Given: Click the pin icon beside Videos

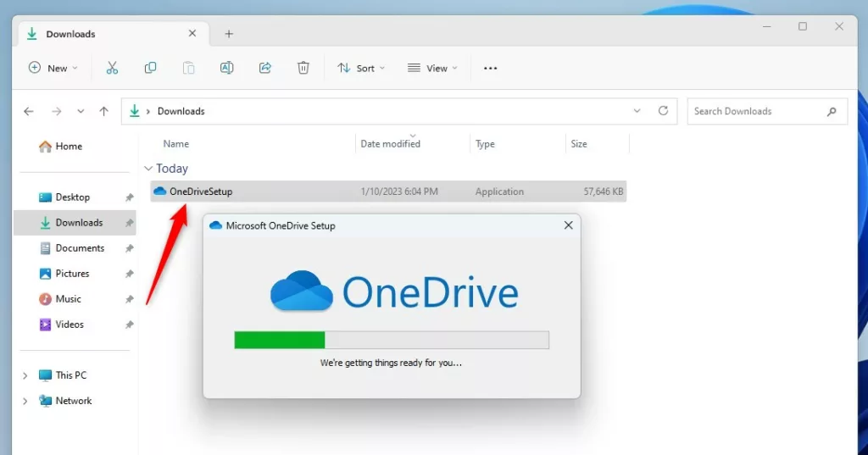Looking at the screenshot, I should pyautogui.click(x=129, y=325).
